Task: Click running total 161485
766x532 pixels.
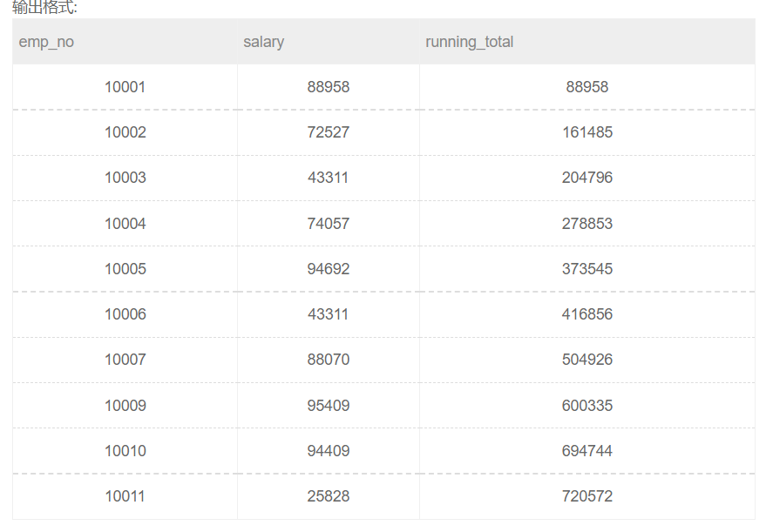Action: click(587, 132)
